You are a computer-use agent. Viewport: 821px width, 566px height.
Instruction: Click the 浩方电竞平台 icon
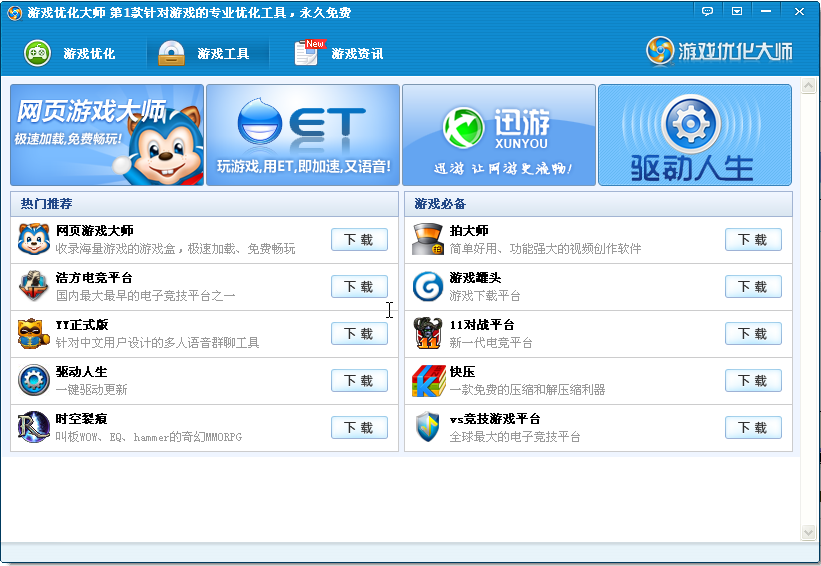(34, 286)
